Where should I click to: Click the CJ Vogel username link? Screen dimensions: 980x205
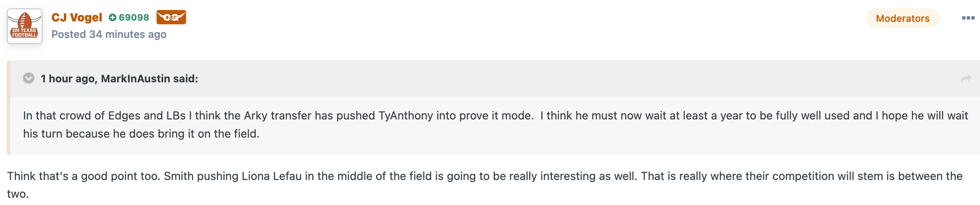pyautogui.click(x=77, y=17)
